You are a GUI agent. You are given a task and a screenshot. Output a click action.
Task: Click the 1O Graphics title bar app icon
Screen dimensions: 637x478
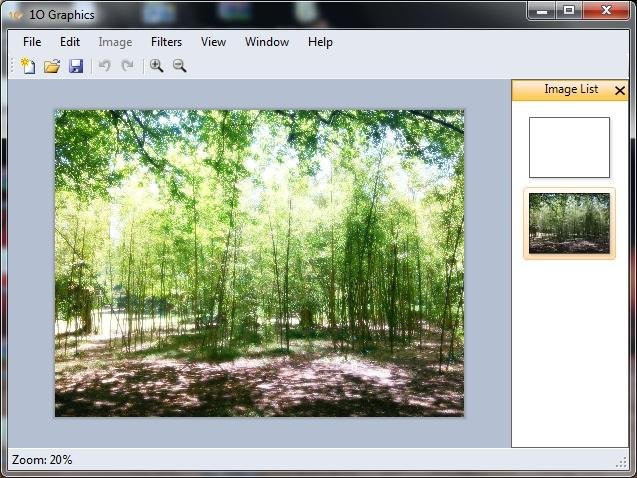(x=15, y=15)
